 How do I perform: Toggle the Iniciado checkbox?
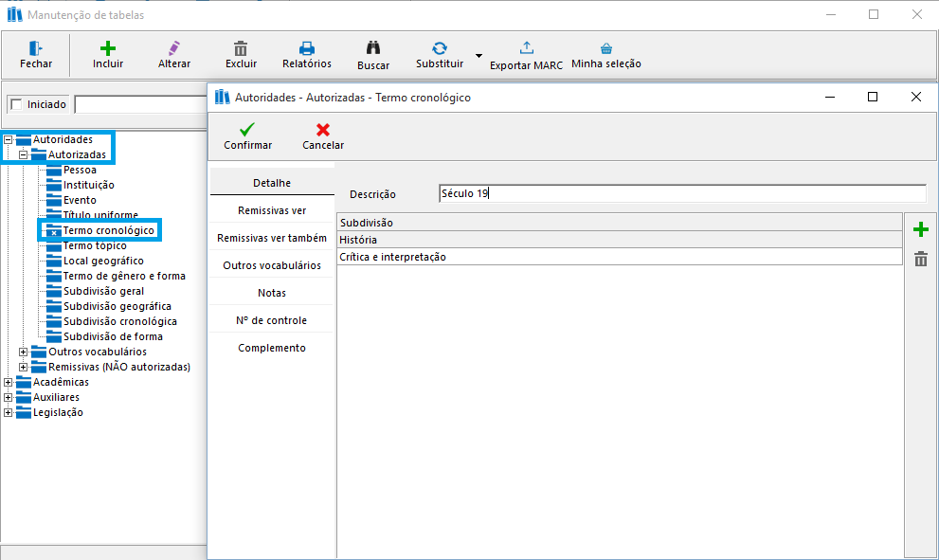17,104
